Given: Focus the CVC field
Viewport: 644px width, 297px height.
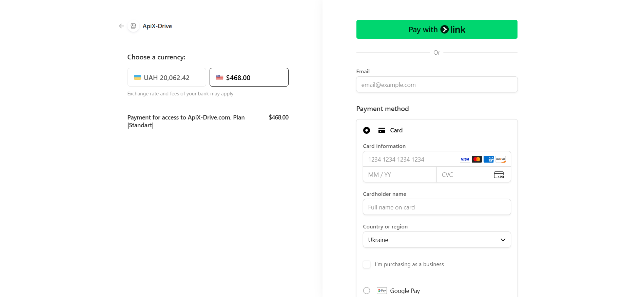Looking at the screenshot, I should (x=473, y=174).
